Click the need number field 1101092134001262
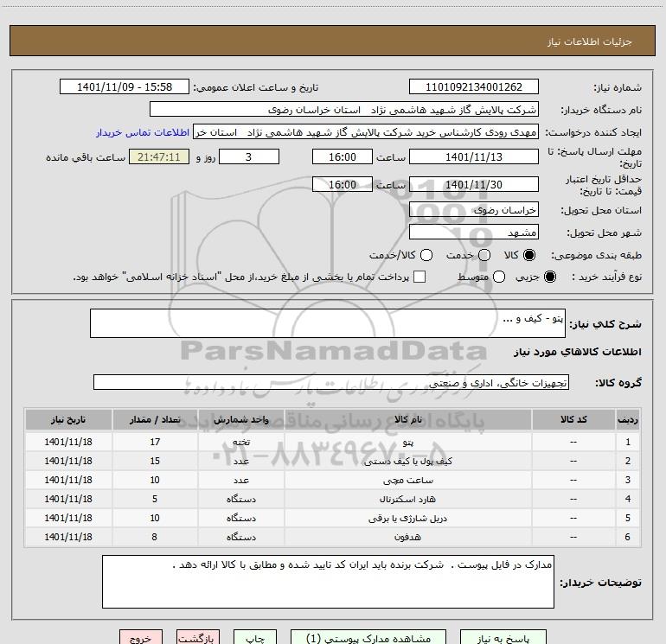 click(x=474, y=86)
